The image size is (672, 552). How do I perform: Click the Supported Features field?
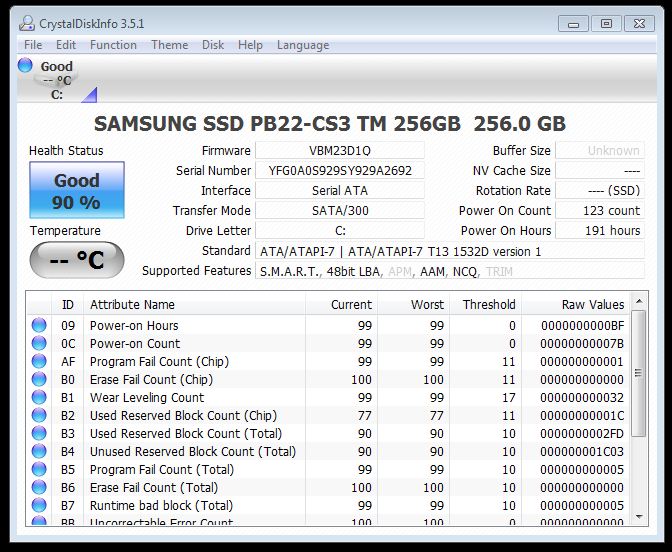tap(450, 271)
